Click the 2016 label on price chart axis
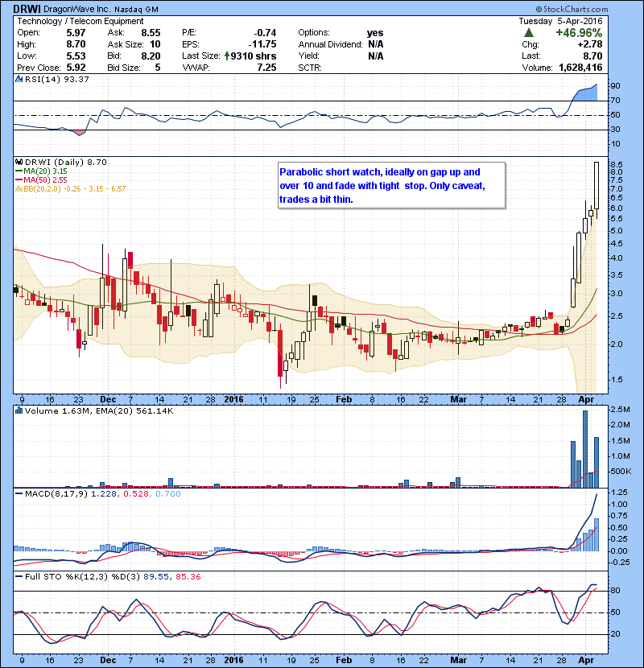Screen dimensions: 644x668 point(233,400)
